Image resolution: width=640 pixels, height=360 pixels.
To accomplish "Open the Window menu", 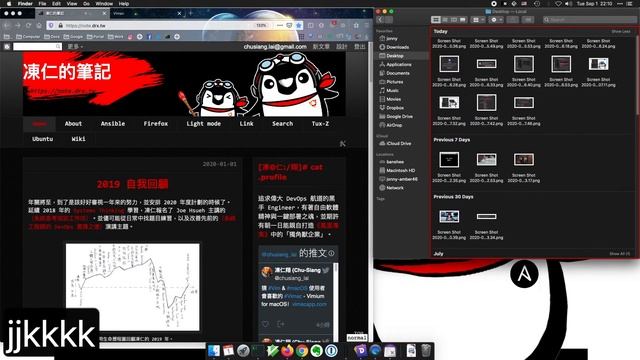I will coord(104,4).
